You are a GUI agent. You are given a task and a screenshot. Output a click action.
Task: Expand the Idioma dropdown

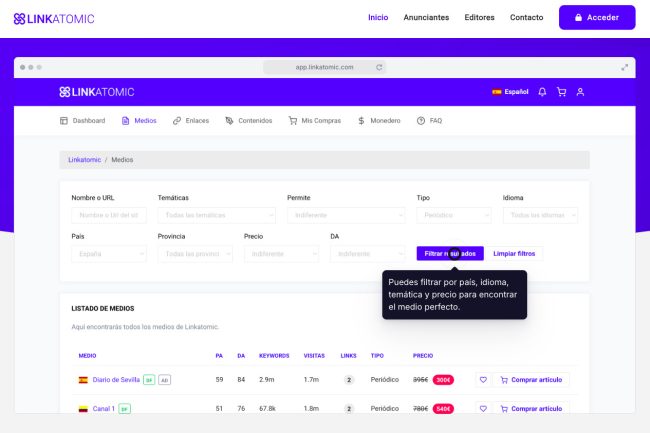pos(540,215)
